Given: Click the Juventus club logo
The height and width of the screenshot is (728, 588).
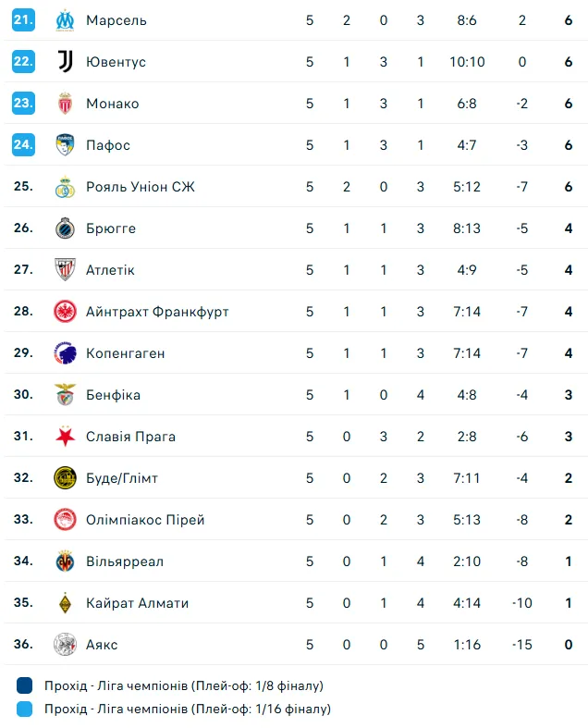Looking at the screenshot, I should tap(64, 62).
